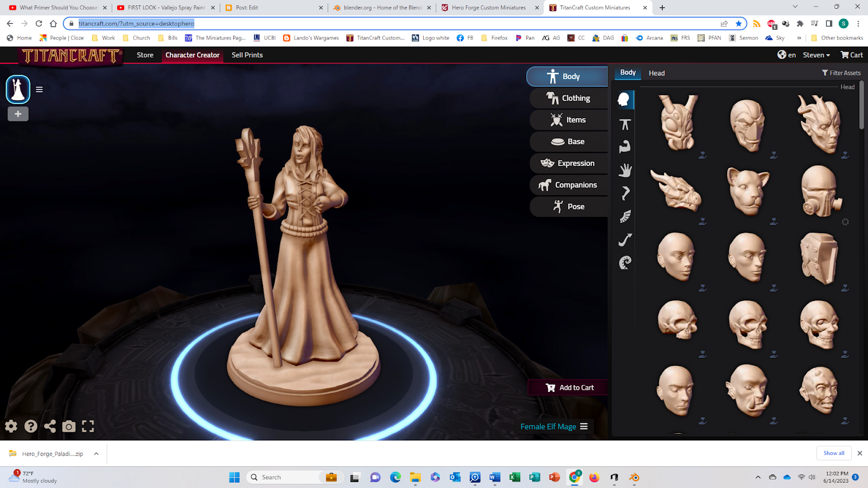868x488 pixels.
Task: Open the en language selector
Action: (787, 55)
